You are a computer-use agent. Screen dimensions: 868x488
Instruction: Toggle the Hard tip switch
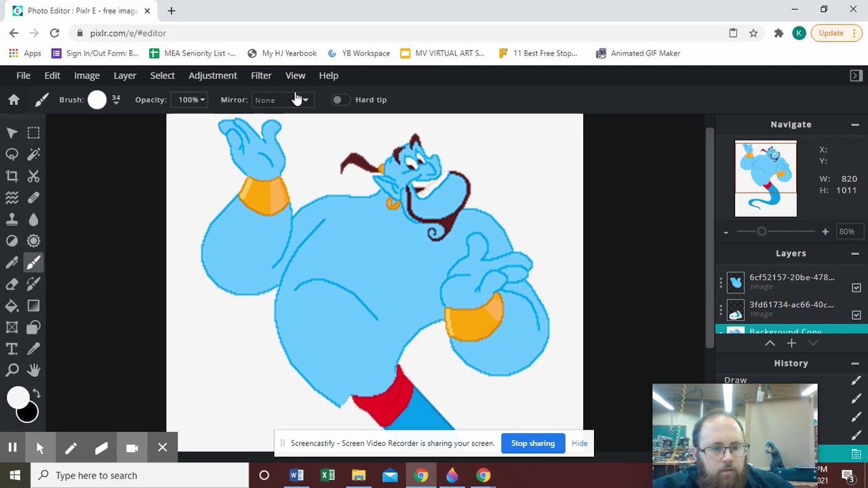340,100
